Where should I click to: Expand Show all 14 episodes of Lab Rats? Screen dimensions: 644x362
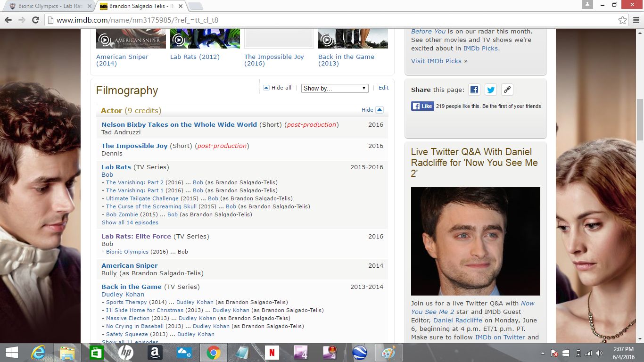[130, 222]
